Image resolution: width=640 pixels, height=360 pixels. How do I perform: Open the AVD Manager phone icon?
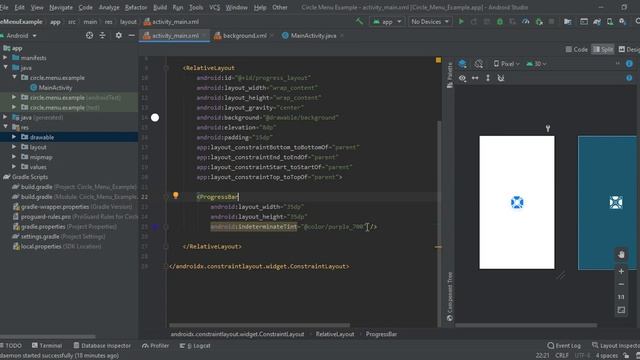pyautogui.click(x=610, y=21)
